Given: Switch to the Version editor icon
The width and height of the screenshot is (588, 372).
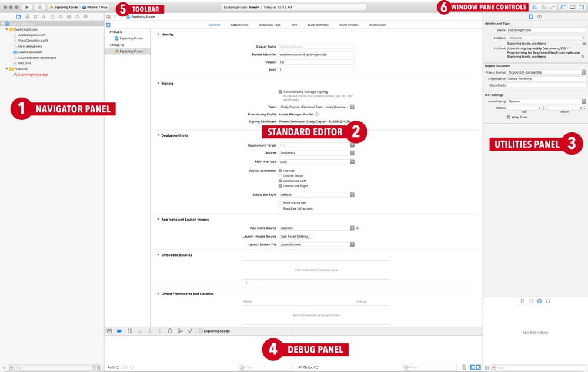Looking at the screenshot, I should click(x=552, y=7).
